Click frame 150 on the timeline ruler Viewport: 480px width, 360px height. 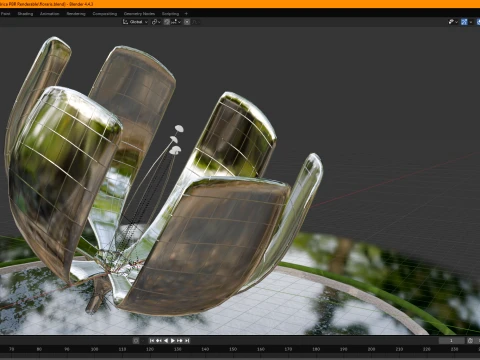pyautogui.click(x=233, y=349)
